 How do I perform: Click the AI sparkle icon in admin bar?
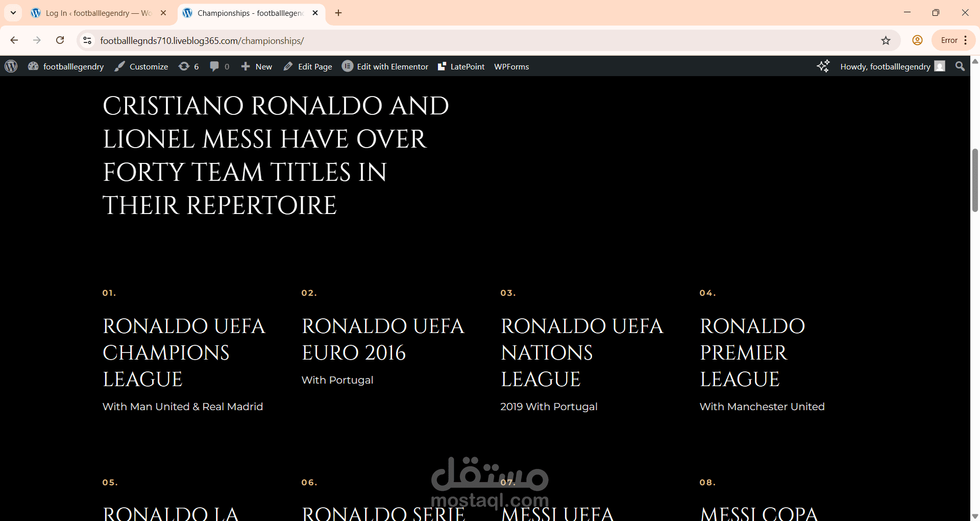click(823, 66)
